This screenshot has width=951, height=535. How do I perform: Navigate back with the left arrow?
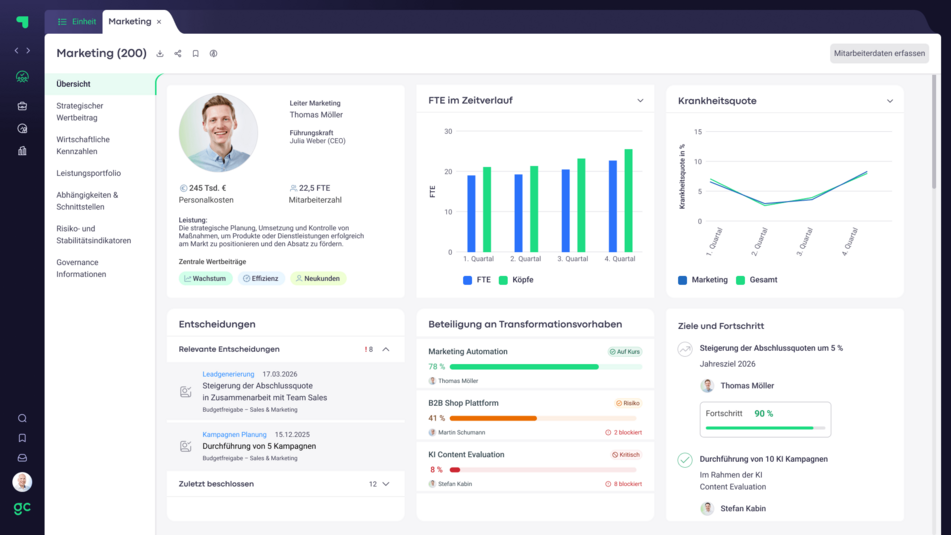click(16, 50)
